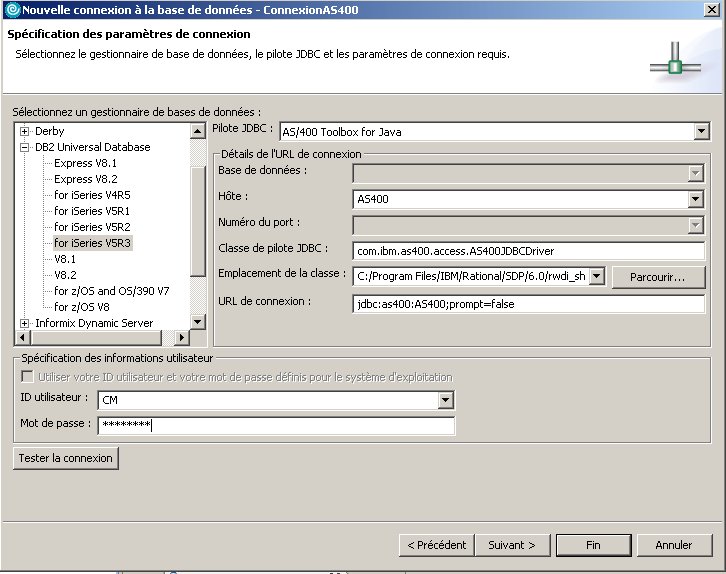Open the Hôte dropdown arrow

click(695, 200)
